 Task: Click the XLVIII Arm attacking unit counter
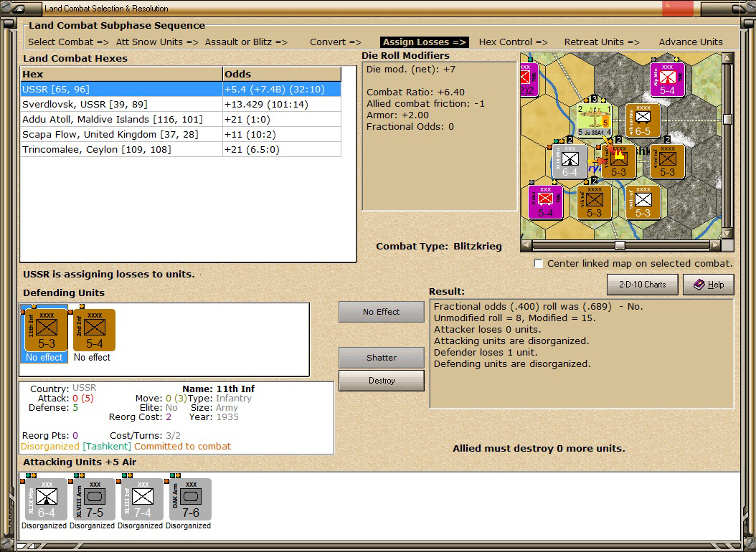[94, 499]
